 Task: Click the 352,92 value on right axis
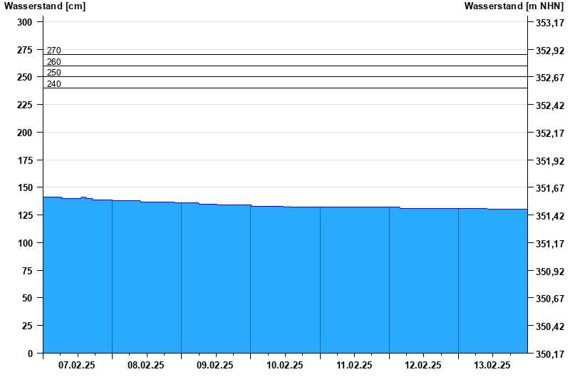coord(550,51)
